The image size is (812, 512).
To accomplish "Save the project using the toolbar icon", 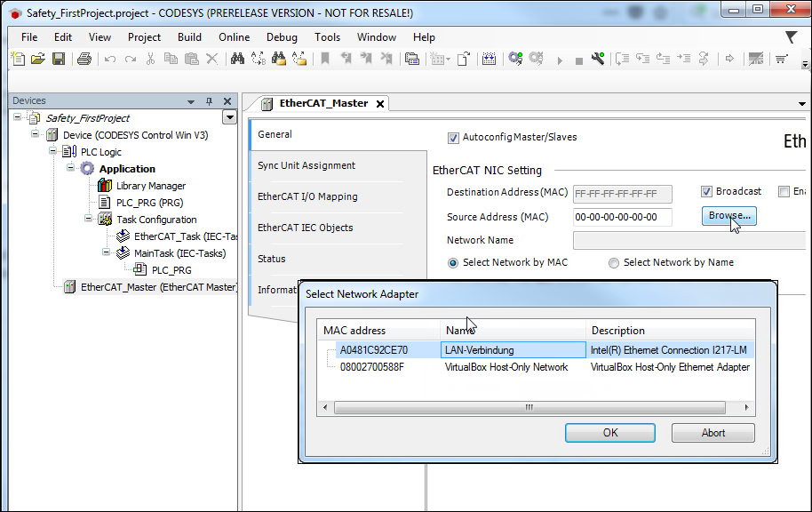I will tap(58, 59).
